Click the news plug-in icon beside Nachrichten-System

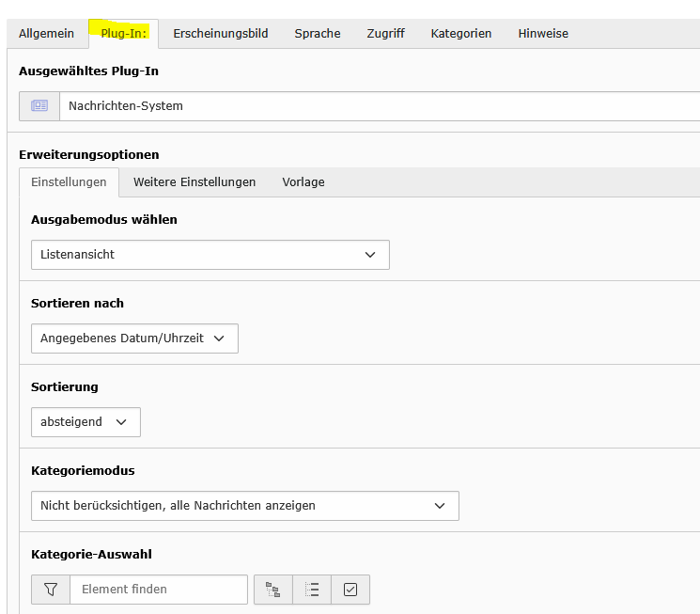[39, 106]
